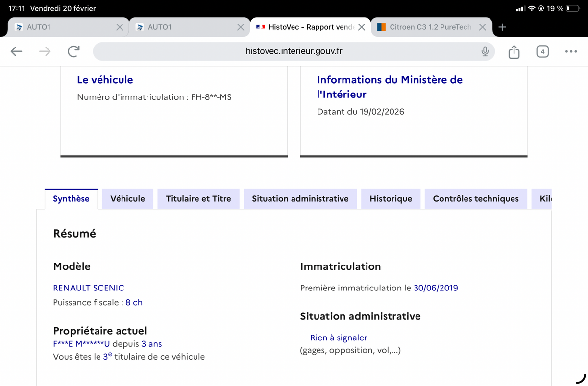Image resolution: width=588 pixels, height=386 pixels.
Task: Select the Synthèse tab
Action: tap(71, 199)
